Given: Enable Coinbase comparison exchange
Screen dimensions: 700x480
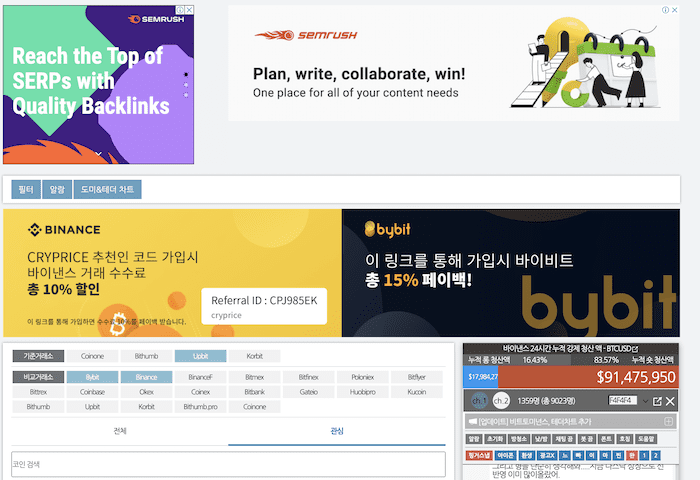Looking at the screenshot, I should point(92,392).
